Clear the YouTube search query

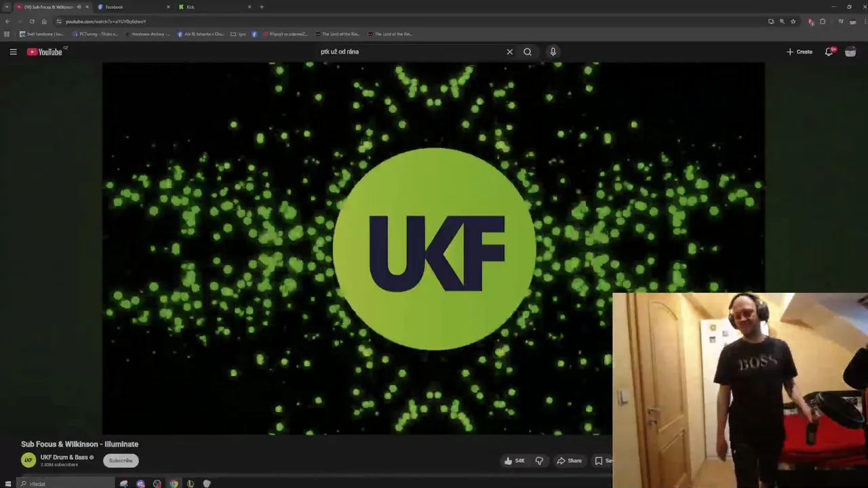point(510,52)
